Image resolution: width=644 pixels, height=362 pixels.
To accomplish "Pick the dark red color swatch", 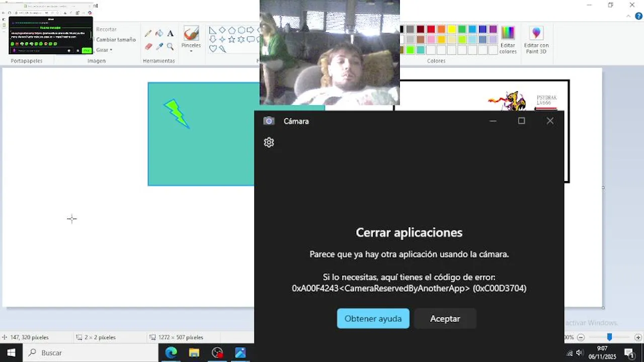I will tap(421, 29).
